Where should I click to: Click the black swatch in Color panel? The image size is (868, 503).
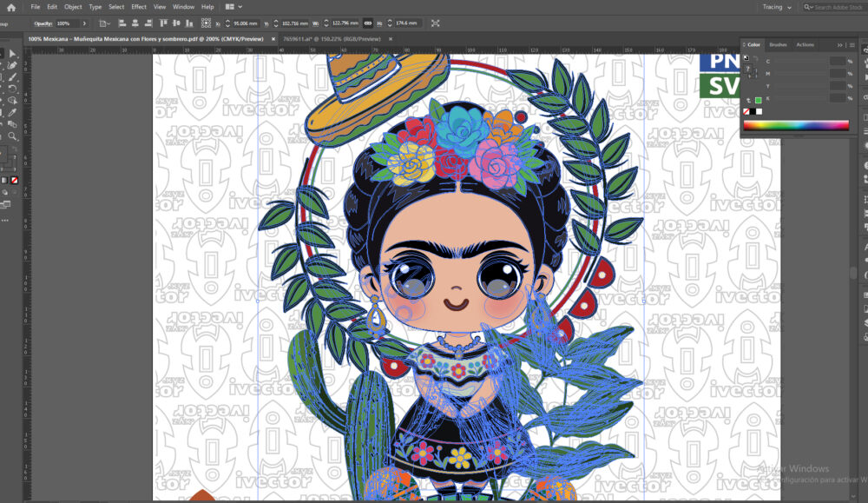pos(753,111)
